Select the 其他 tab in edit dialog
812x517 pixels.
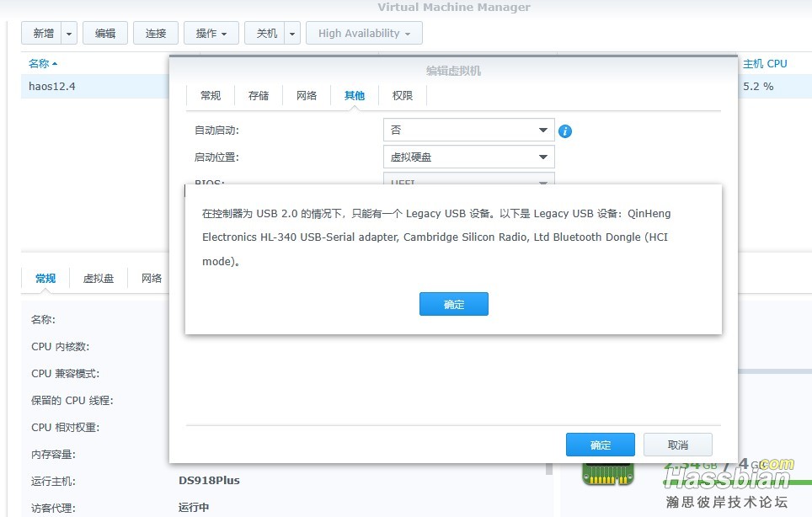tap(355, 95)
